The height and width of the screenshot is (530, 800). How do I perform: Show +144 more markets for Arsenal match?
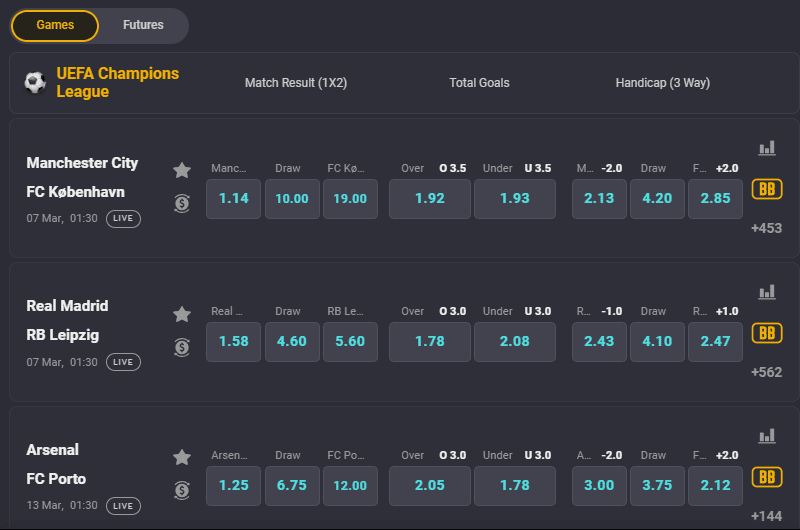(766, 516)
